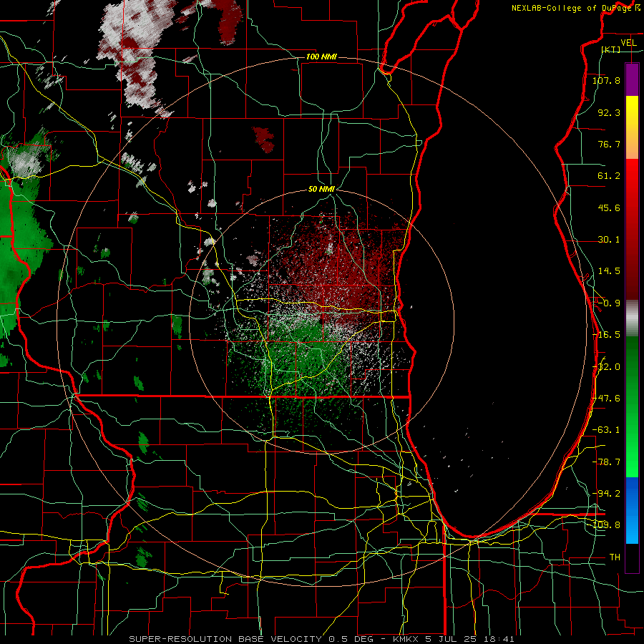Click the 76.7 velocity scale value

click(x=609, y=144)
